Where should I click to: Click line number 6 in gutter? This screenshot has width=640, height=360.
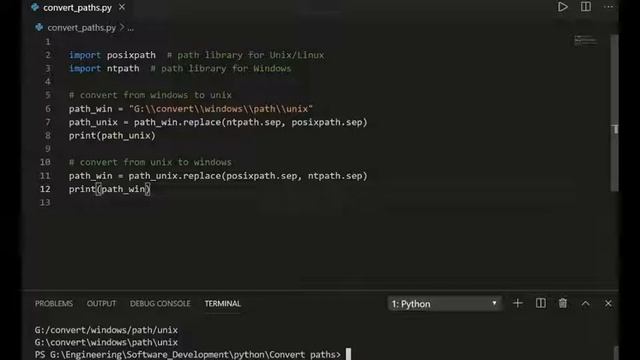(48, 109)
